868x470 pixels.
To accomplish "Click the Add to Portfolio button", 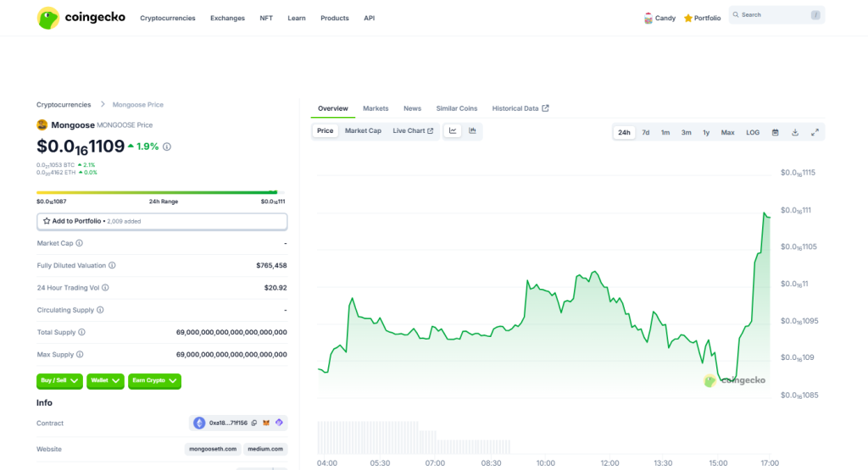I will [162, 221].
